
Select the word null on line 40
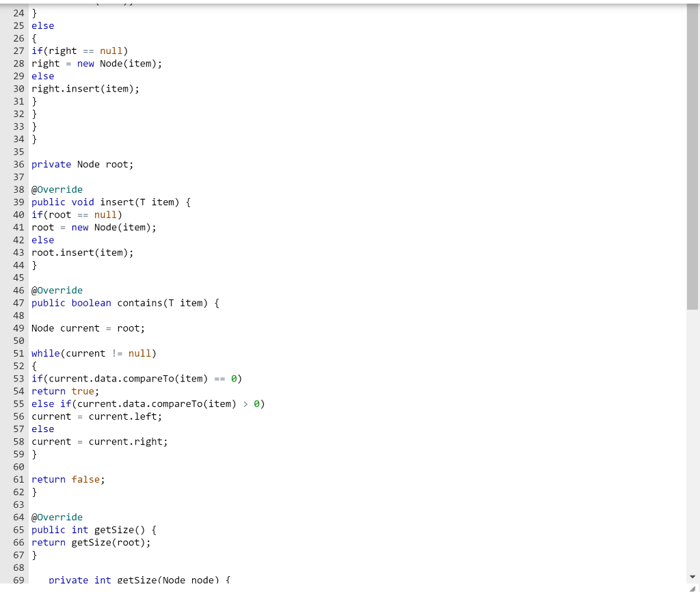(x=106, y=215)
